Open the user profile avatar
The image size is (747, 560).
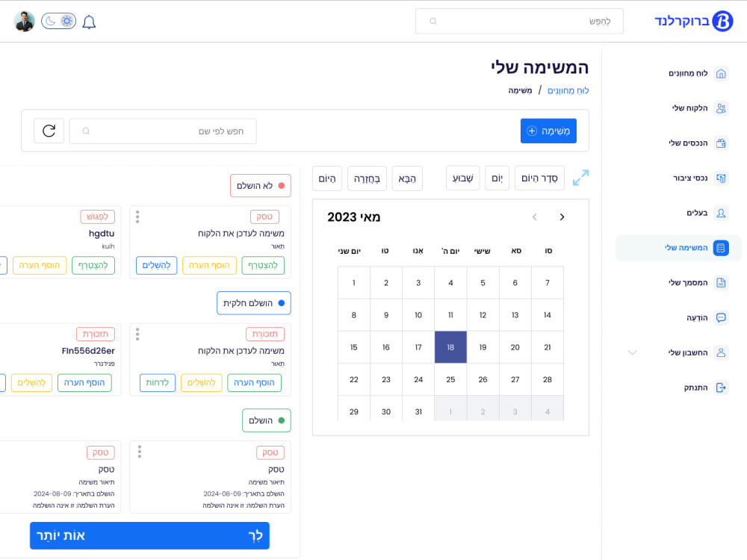pos(25,22)
